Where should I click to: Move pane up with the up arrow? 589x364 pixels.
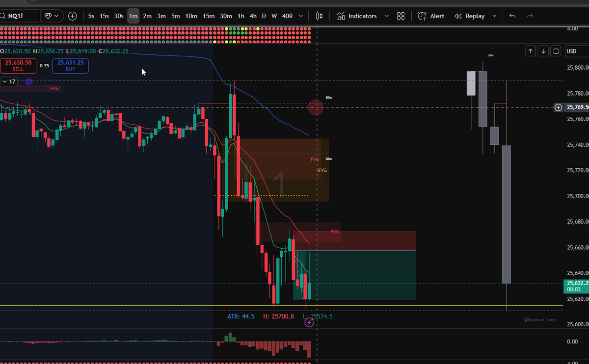coord(530,51)
